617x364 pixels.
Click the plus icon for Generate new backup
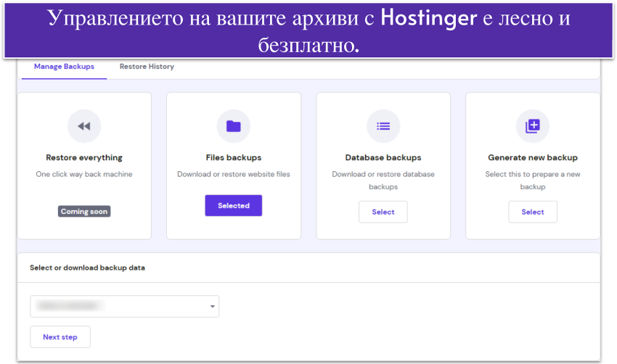point(532,126)
